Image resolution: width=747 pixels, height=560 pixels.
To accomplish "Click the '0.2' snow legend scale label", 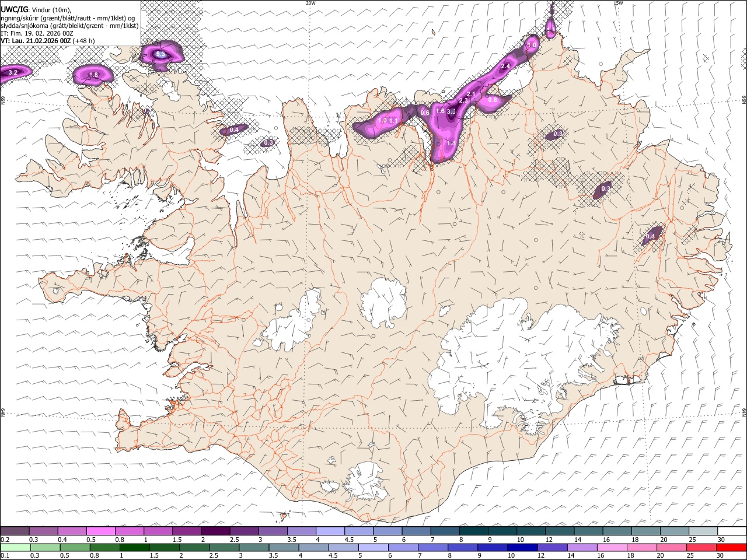I will tap(5, 540).
